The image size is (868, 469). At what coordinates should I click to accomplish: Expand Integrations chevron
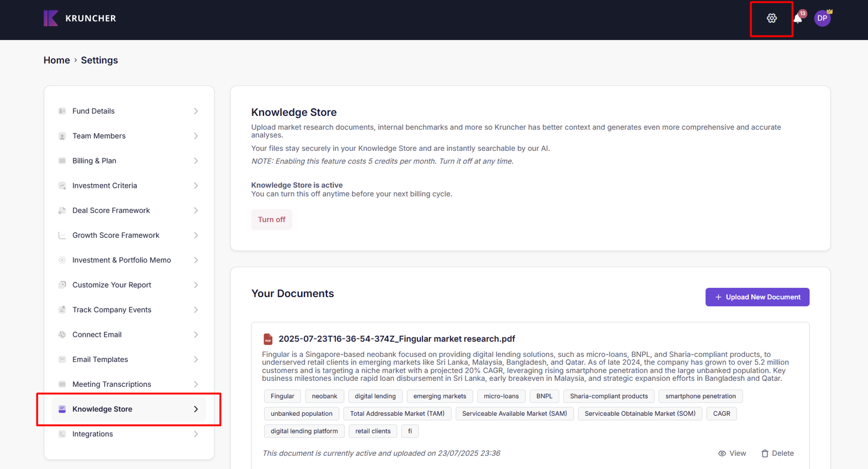point(196,434)
